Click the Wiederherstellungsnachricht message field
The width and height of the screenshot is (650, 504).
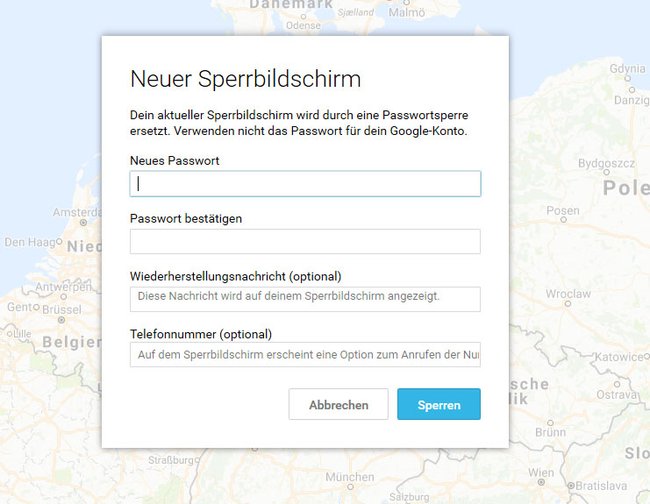point(305,299)
